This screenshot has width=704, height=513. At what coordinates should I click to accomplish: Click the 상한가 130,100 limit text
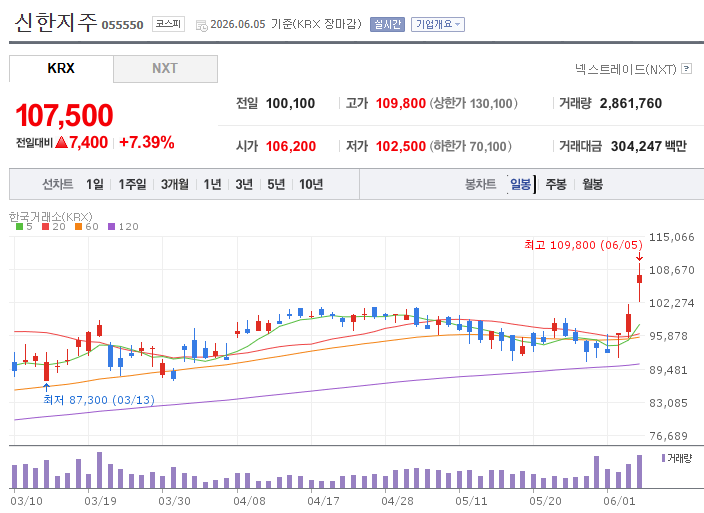coord(474,103)
